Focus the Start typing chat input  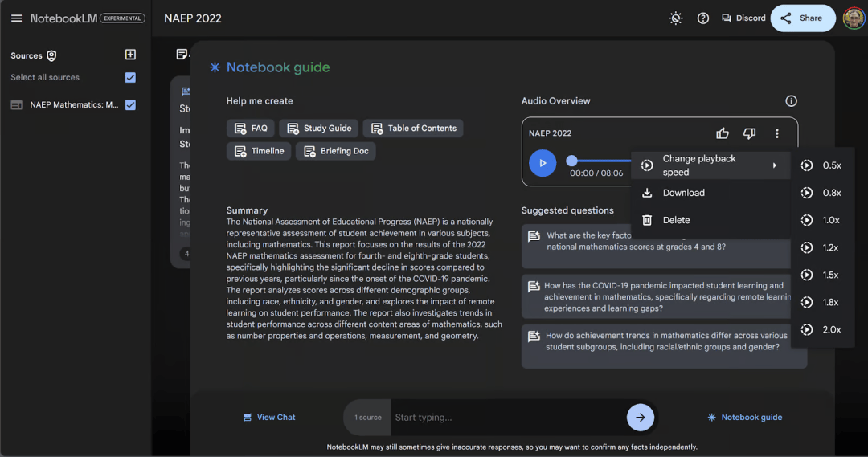click(x=506, y=418)
